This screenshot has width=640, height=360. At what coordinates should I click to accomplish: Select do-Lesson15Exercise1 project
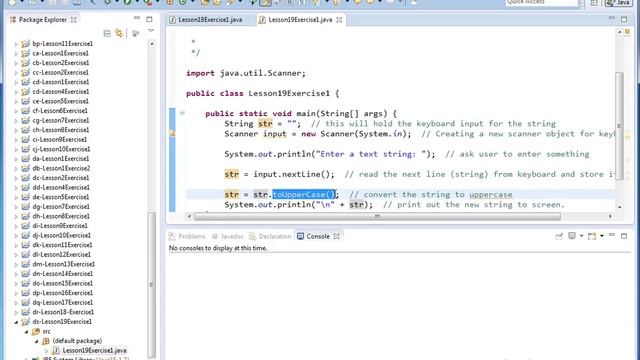[x=62, y=283]
